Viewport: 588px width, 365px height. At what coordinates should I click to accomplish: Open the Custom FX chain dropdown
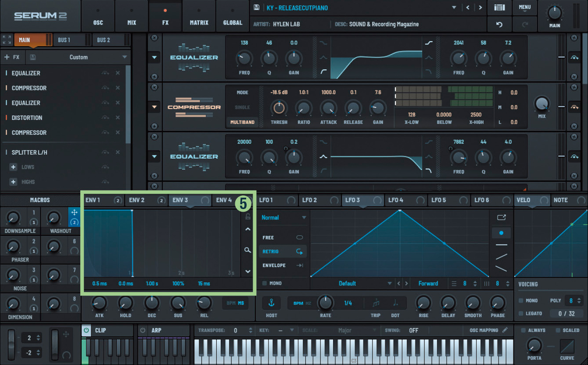pos(78,57)
